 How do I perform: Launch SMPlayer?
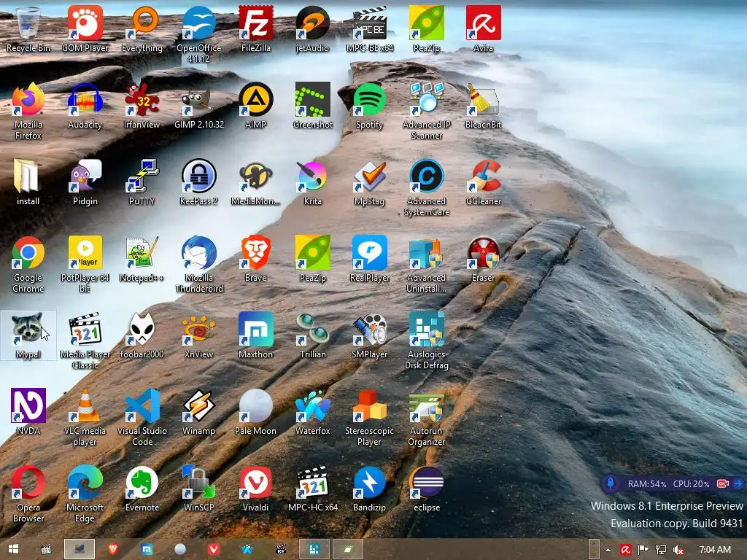[x=370, y=335]
